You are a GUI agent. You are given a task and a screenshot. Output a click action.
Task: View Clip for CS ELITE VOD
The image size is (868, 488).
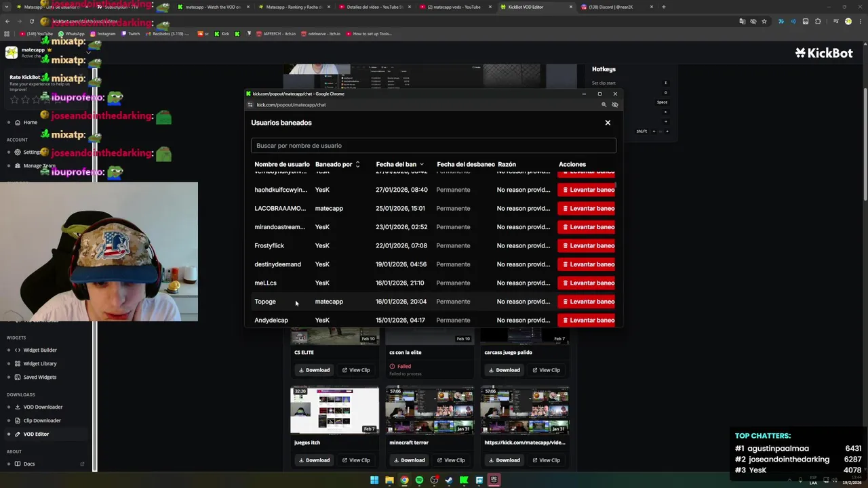(356, 370)
